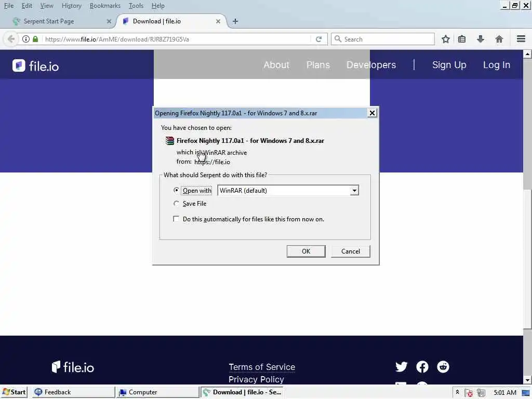Viewport: 532px width, 399px height.
Task: Click the search magnifier icon
Action: pyautogui.click(x=338, y=39)
